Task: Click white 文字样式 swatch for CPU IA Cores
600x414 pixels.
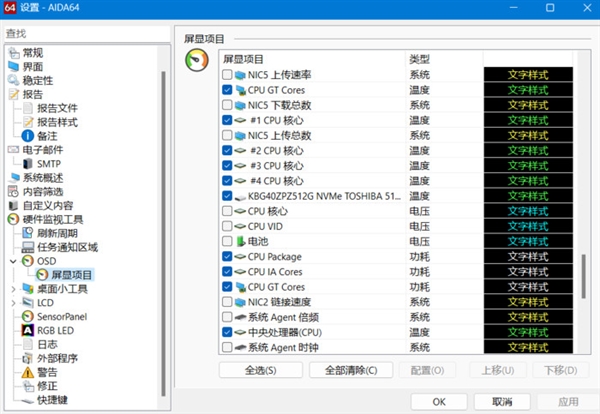Action: (528, 272)
